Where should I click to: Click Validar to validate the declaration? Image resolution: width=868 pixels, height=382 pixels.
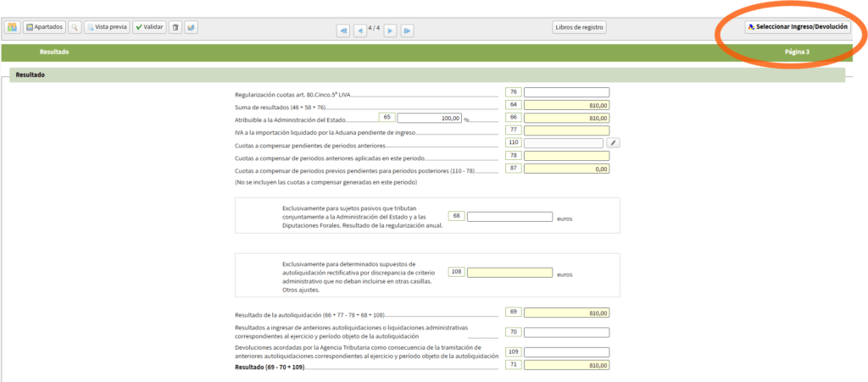[x=149, y=27]
